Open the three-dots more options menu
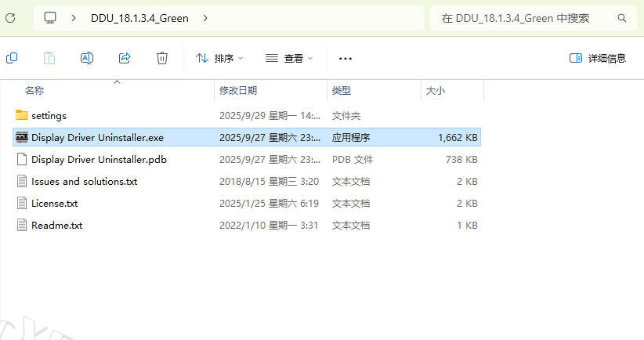The width and height of the screenshot is (644, 340). (346, 58)
